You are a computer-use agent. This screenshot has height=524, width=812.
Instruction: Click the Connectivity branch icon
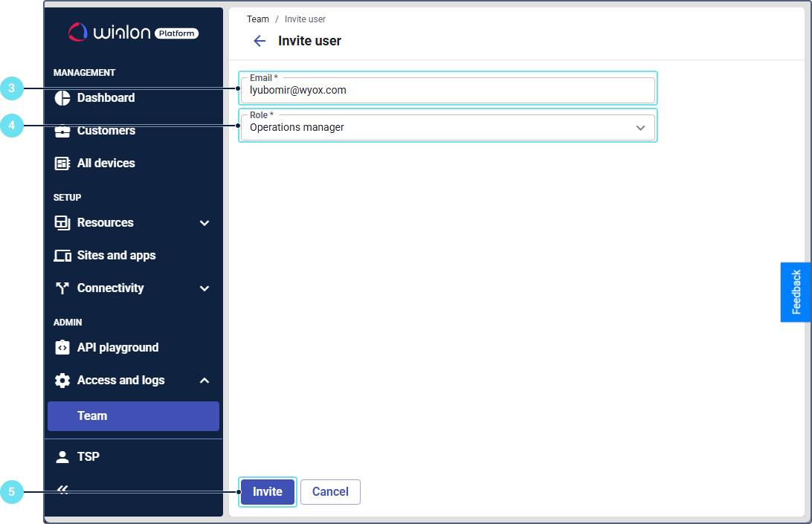[62, 288]
